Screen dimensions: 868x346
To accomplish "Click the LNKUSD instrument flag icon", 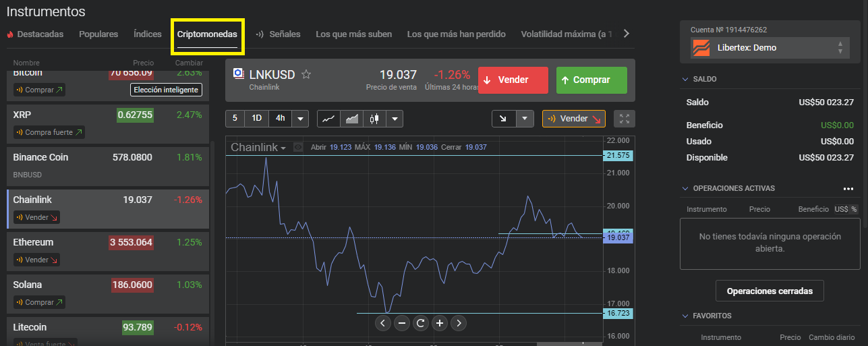I will 238,74.
